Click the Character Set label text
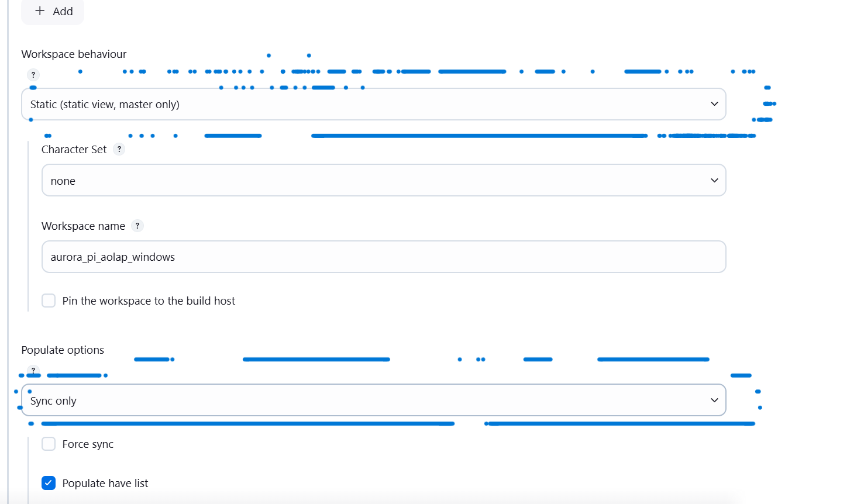The height and width of the screenshot is (504, 864). coord(74,149)
